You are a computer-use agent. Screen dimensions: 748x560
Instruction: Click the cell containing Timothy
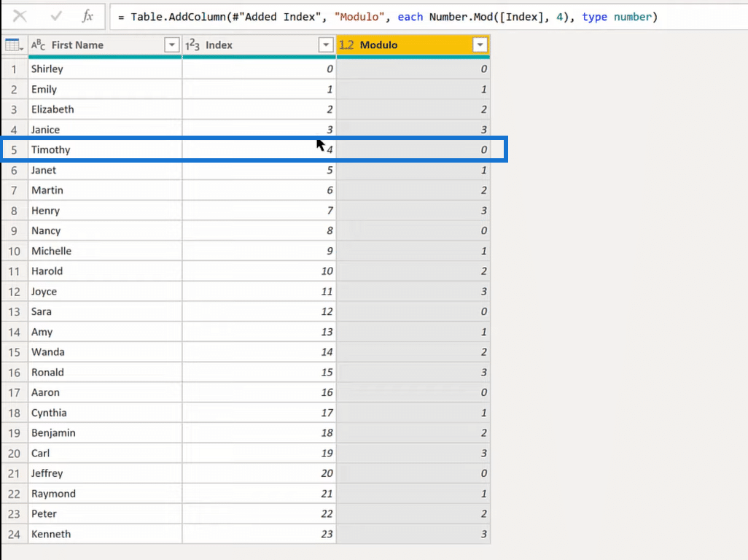click(x=105, y=149)
